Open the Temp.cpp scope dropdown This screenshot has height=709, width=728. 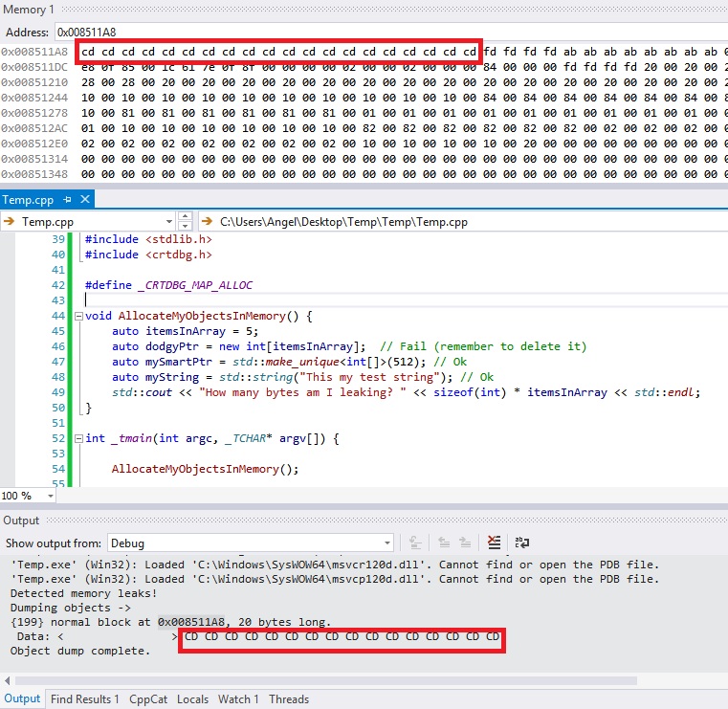pyautogui.click(x=167, y=221)
